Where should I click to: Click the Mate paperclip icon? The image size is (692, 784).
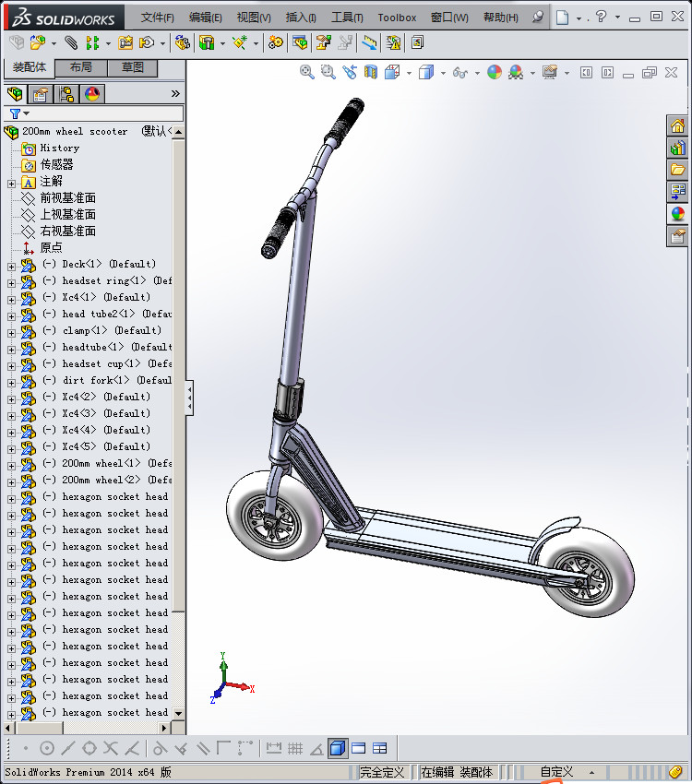[x=71, y=43]
